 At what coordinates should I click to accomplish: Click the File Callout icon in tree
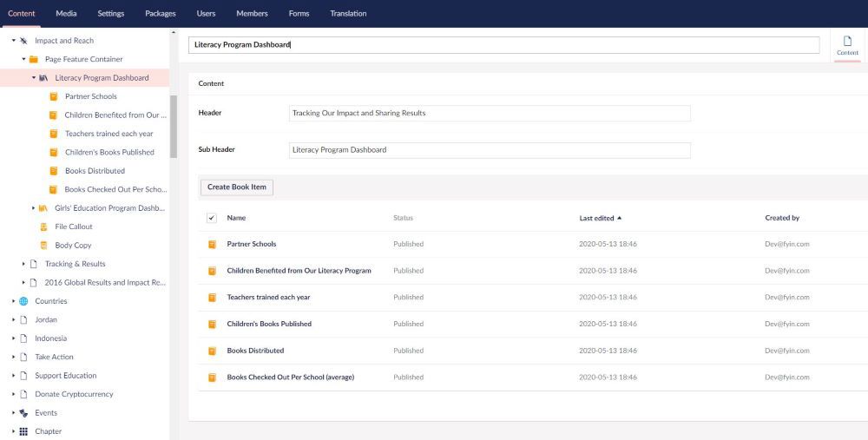(43, 227)
